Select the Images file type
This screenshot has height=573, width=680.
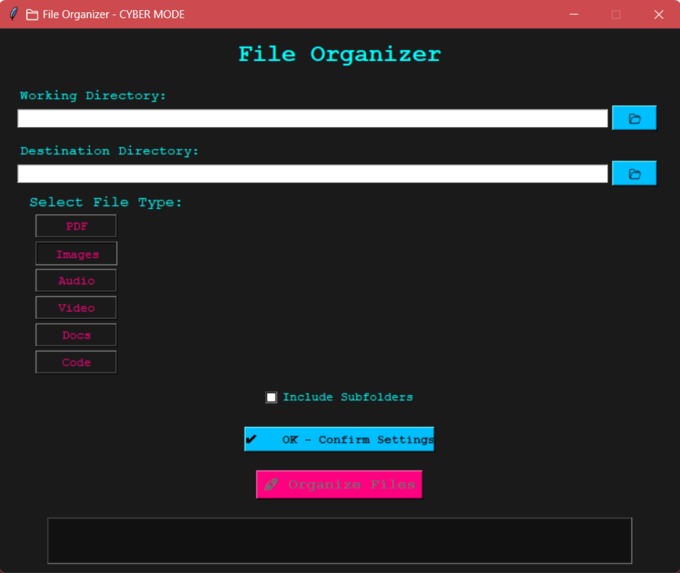click(76, 254)
